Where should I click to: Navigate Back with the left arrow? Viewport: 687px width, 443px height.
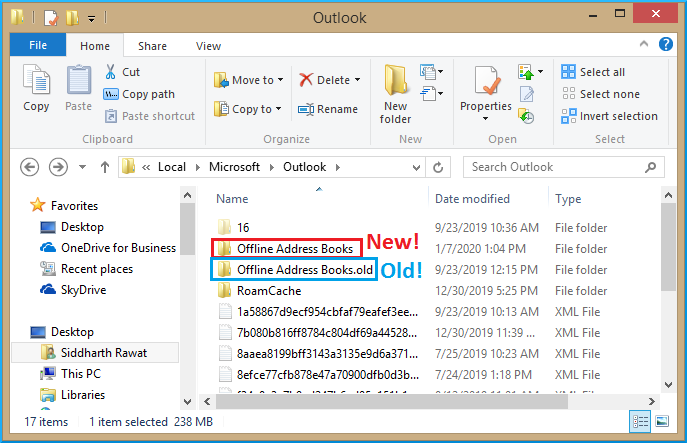[x=29, y=167]
